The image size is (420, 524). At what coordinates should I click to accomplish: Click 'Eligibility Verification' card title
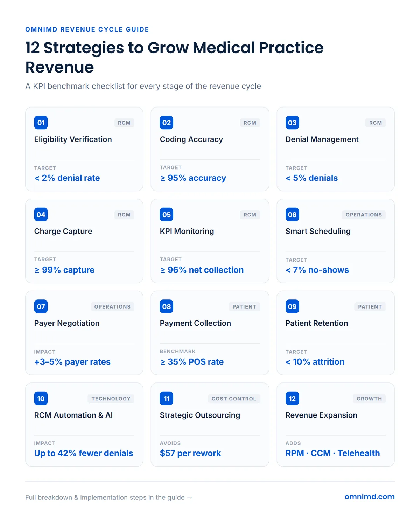[73, 139]
